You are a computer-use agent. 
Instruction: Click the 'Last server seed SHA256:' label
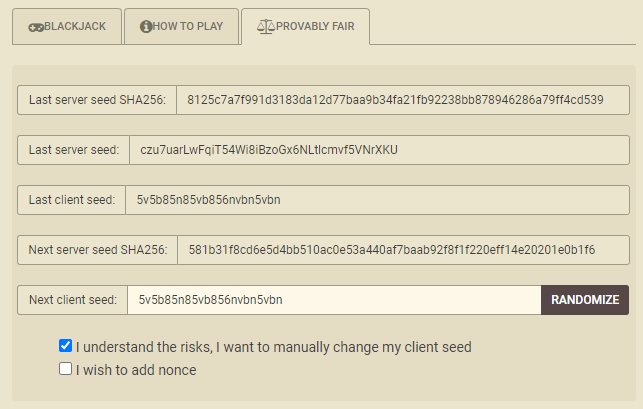point(97,100)
